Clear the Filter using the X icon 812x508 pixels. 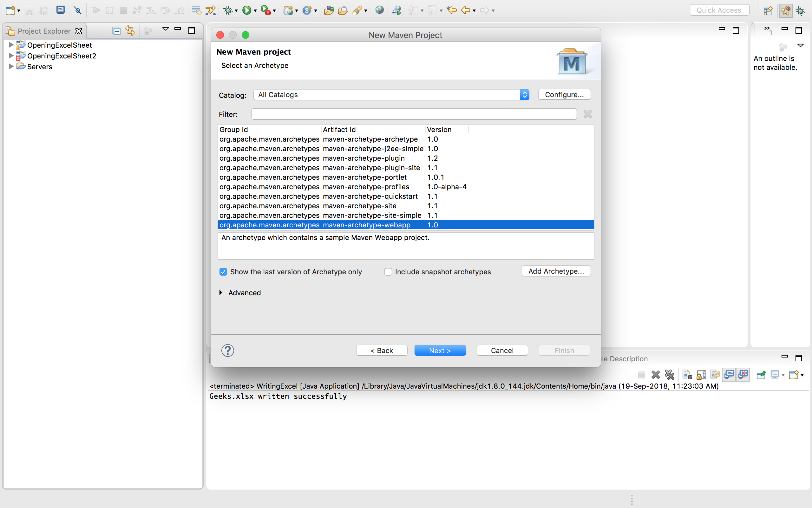[587, 114]
